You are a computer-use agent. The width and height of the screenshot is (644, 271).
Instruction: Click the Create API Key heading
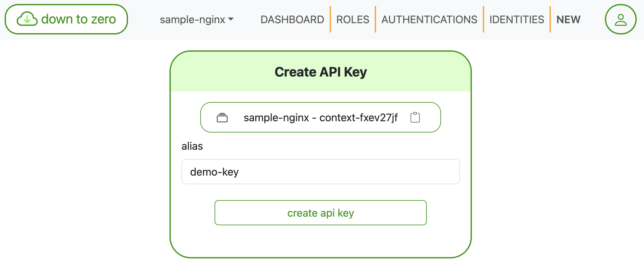[320, 72]
